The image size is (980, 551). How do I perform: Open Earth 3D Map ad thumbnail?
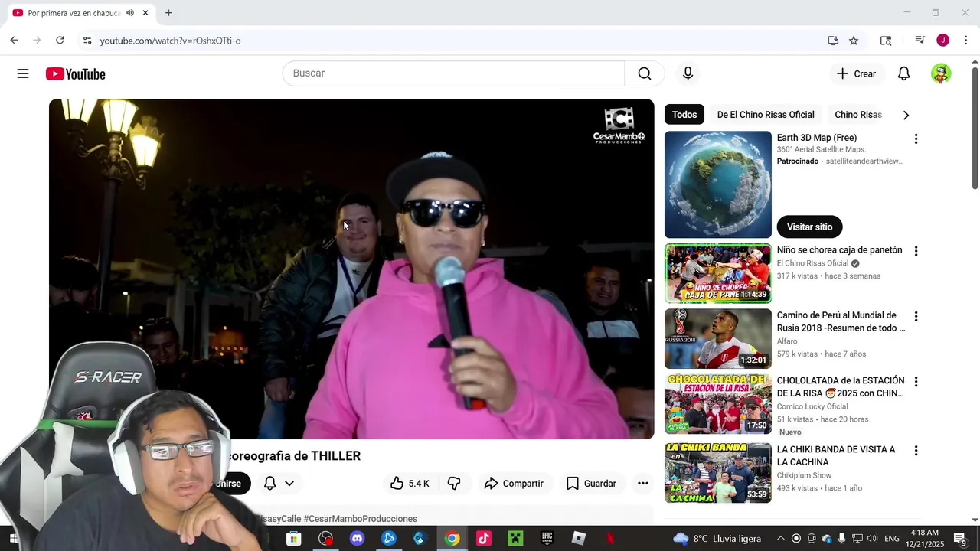tap(718, 184)
